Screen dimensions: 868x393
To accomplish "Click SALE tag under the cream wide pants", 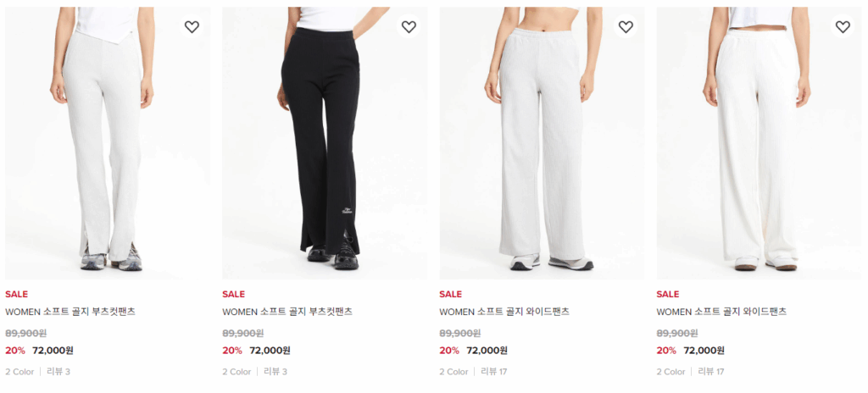I will (668, 294).
